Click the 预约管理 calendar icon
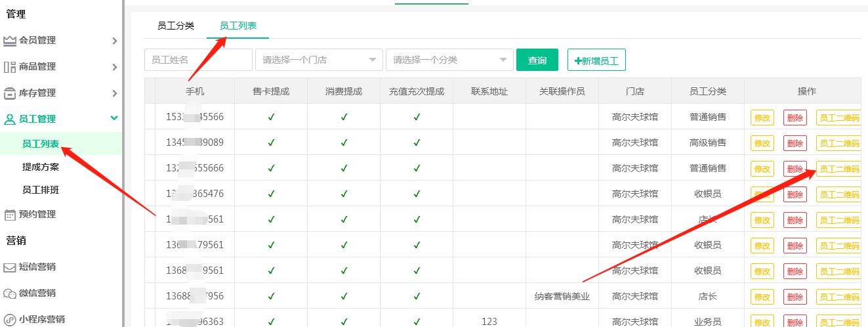 pyautogui.click(x=10, y=215)
